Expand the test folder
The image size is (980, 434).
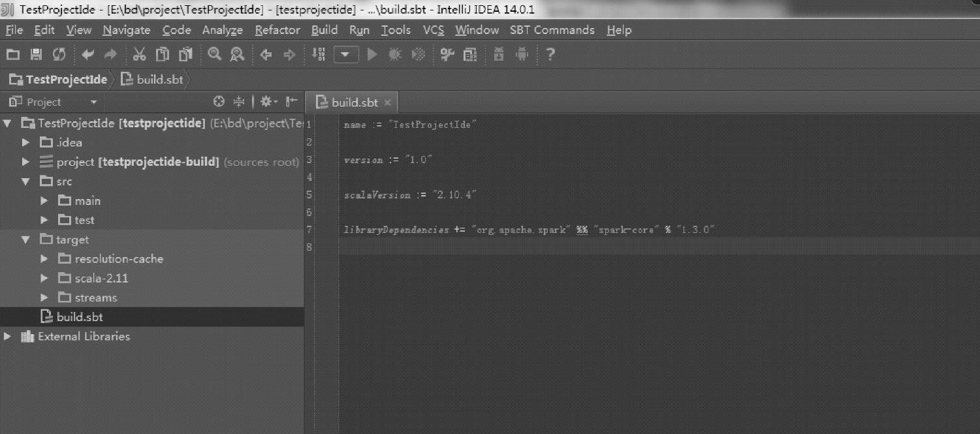(44, 220)
